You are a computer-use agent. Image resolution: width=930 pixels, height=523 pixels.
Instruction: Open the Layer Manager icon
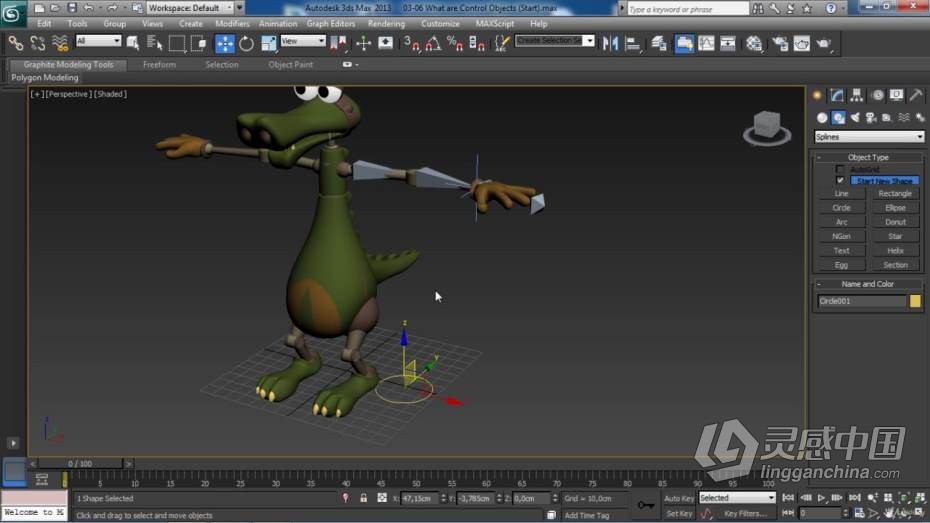click(659, 43)
